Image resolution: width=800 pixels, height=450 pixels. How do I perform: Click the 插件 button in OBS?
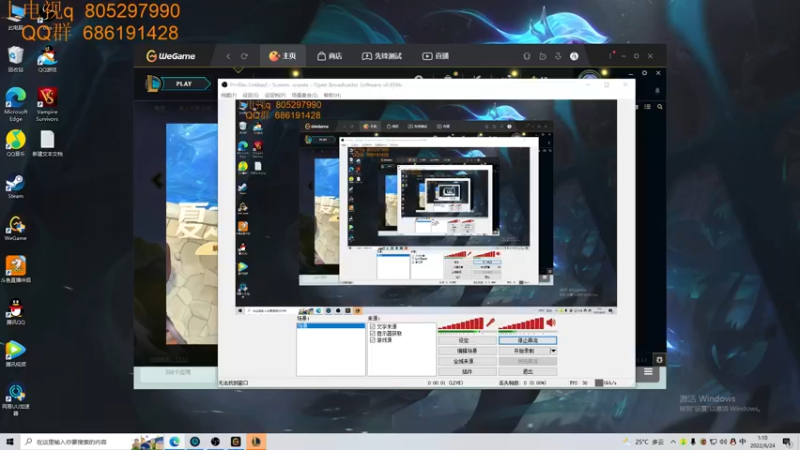467,372
